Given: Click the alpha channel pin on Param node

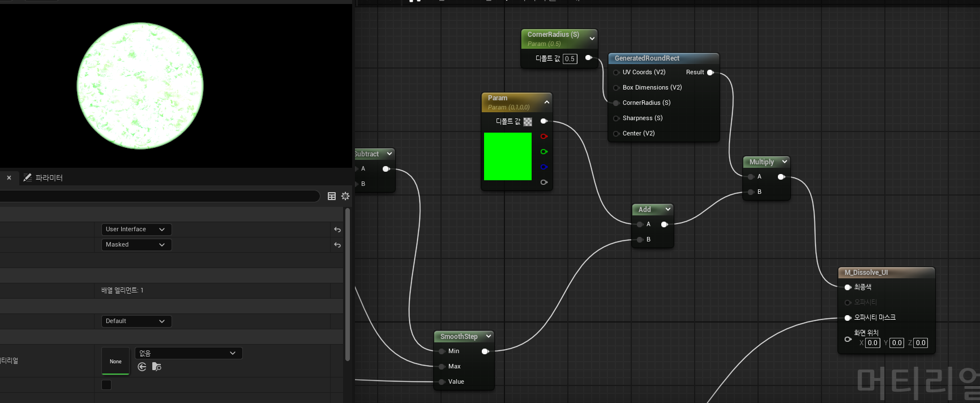Looking at the screenshot, I should coord(544,183).
